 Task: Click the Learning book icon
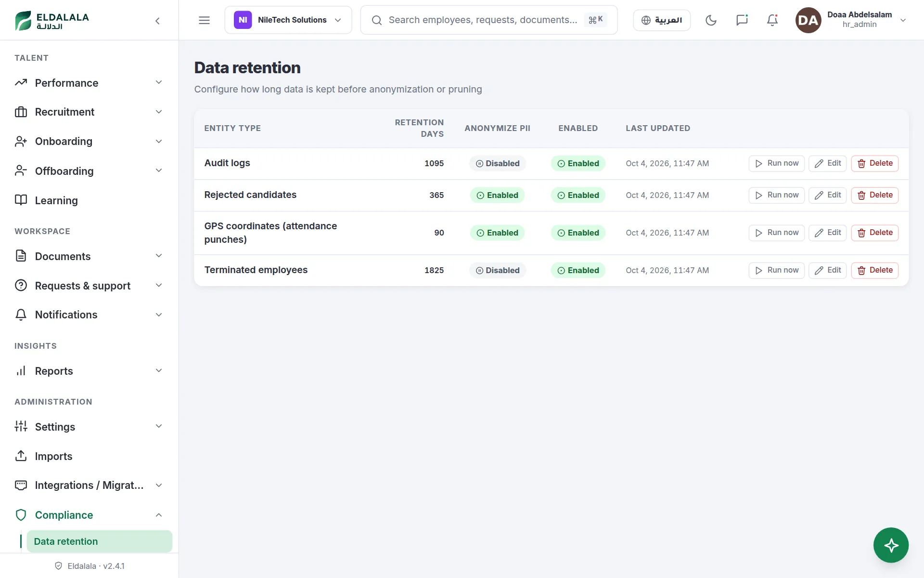tap(21, 200)
